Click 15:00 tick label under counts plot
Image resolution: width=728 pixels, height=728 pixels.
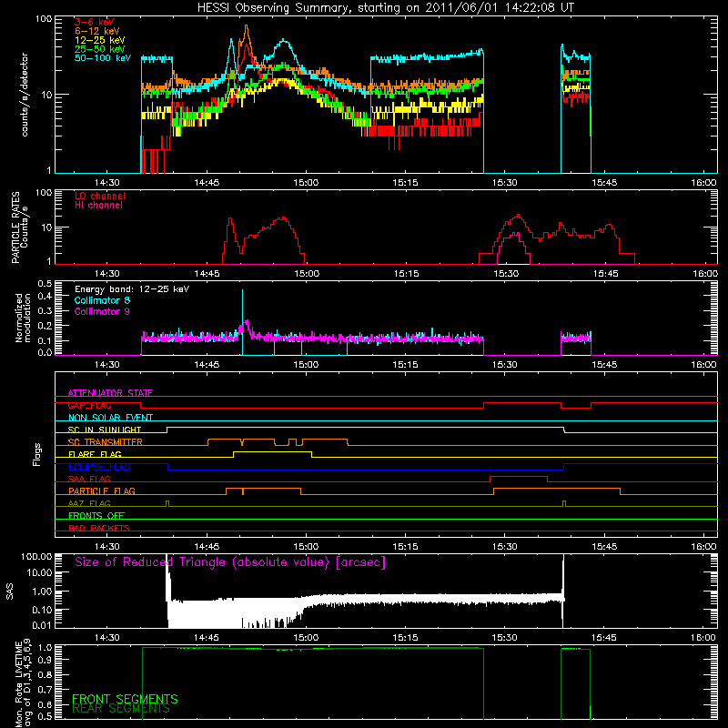(306, 183)
